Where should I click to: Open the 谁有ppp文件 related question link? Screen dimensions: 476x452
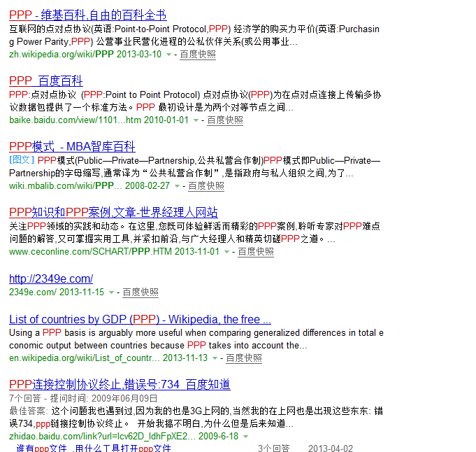94,449
